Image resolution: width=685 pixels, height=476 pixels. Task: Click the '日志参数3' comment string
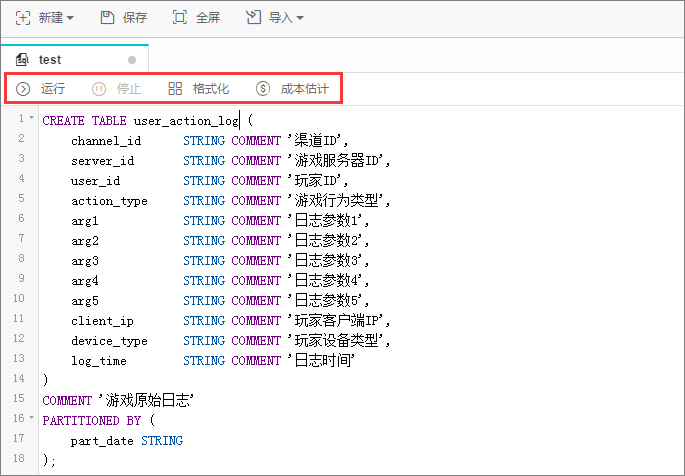point(325,261)
